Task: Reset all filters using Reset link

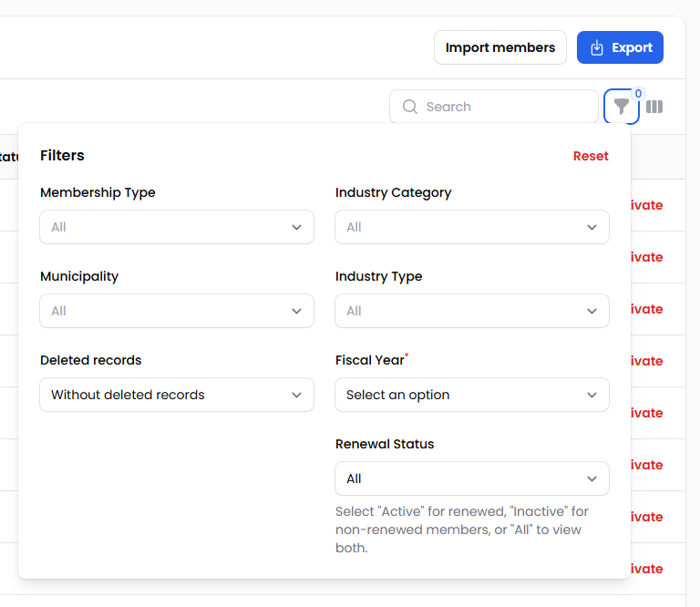Action: 591,156
